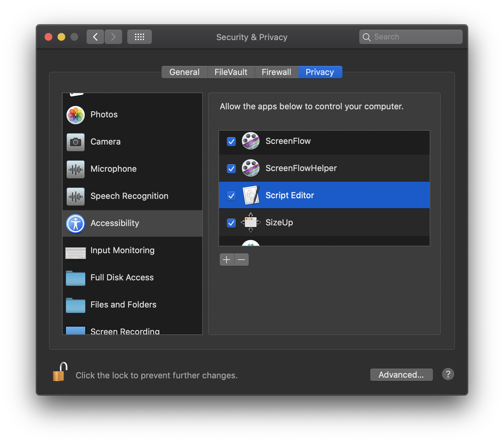Select the Privacy tab
The height and width of the screenshot is (443, 504).
point(320,72)
